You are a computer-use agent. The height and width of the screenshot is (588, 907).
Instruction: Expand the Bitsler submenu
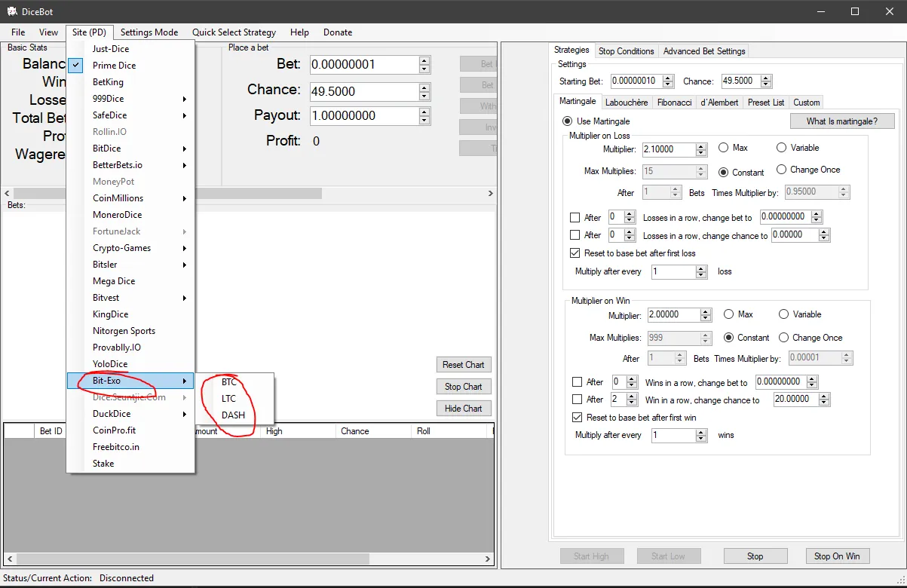[130, 265]
